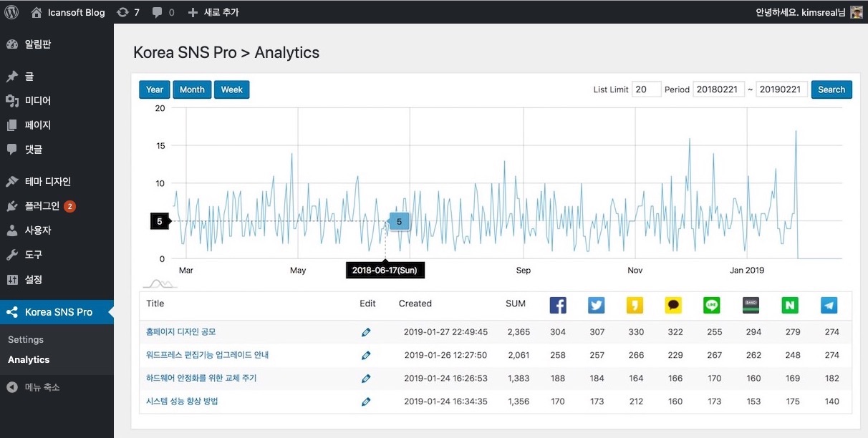Click the Twitter column icon
This screenshot has width=868, height=438.
[x=597, y=305]
